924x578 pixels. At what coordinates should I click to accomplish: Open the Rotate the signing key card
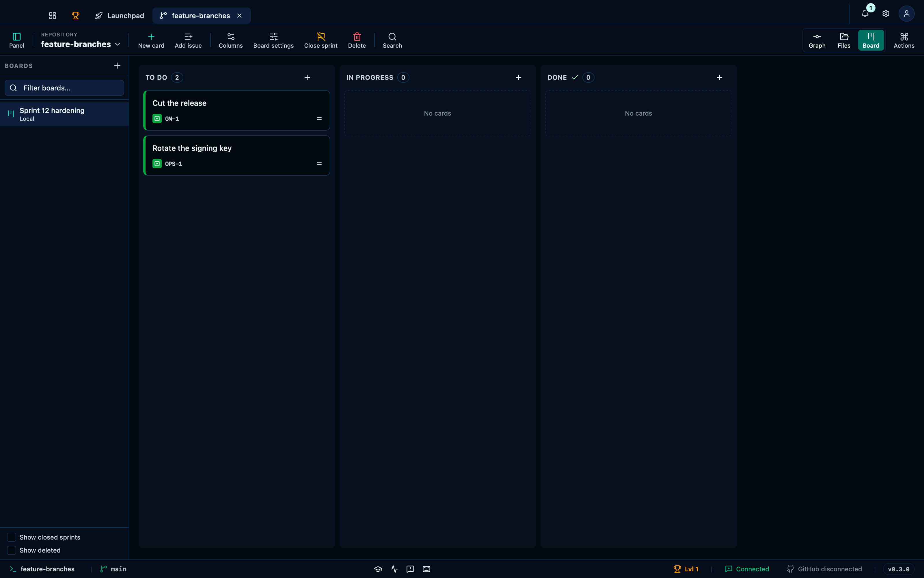tap(237, 155)
